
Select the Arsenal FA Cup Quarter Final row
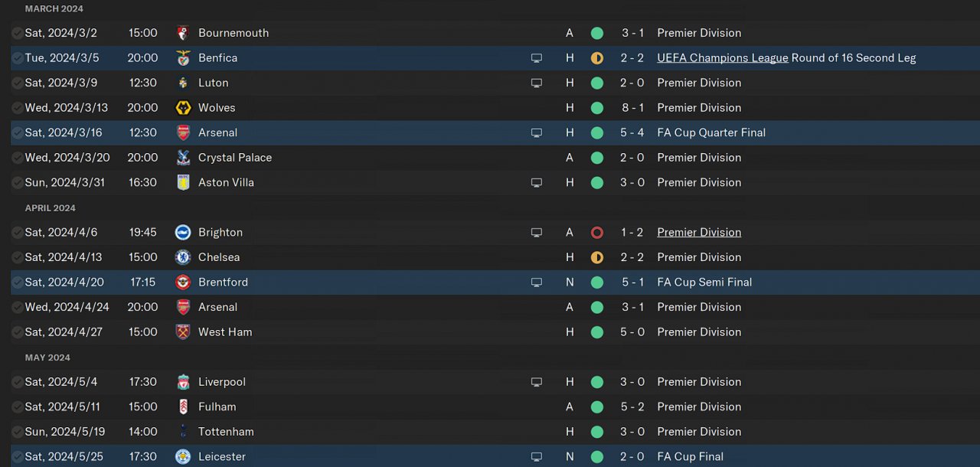point(383,133)
